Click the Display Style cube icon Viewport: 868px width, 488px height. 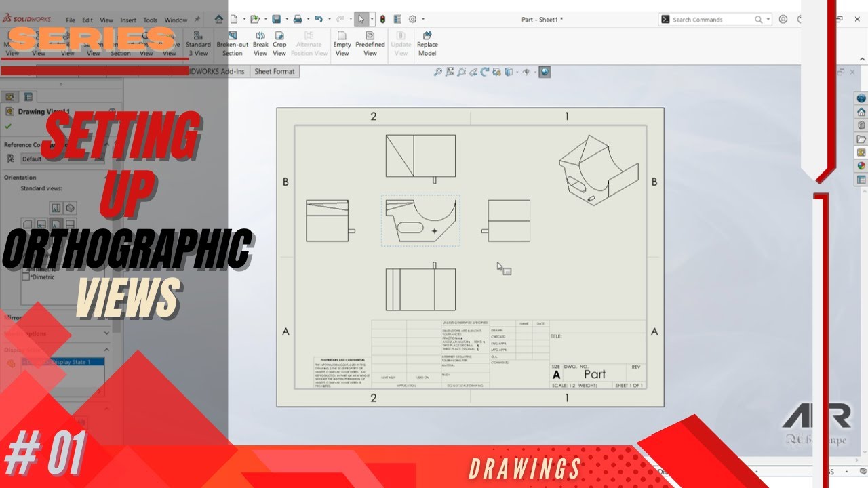[x=507, y=72]
